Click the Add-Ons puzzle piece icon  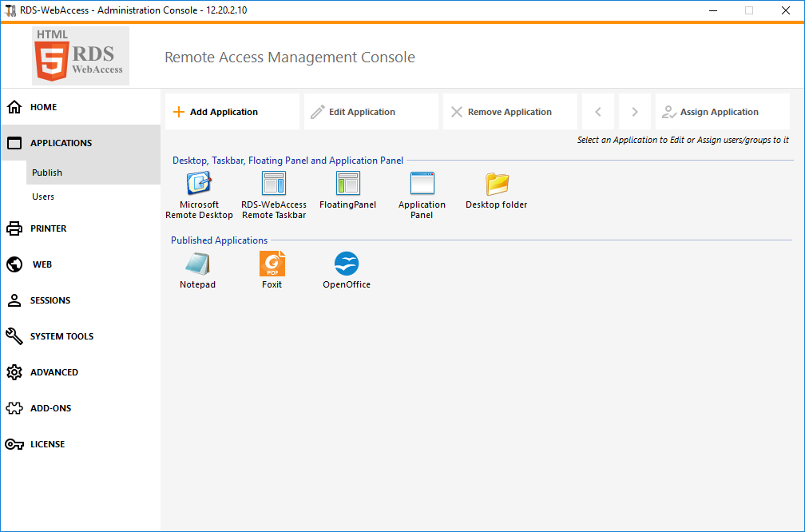[x=14, y=408]
